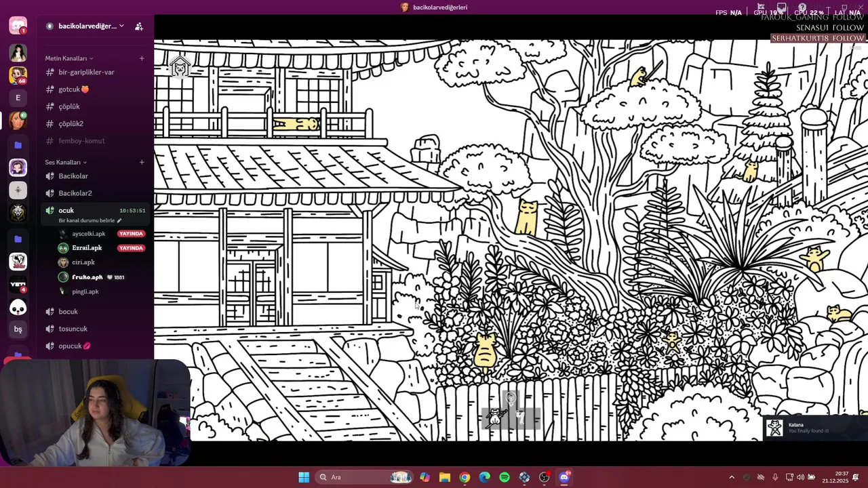Screen dimensions: 868x488
Task: Launch Google Chrome from the taskbar
Action: click(x=465, y=477)
